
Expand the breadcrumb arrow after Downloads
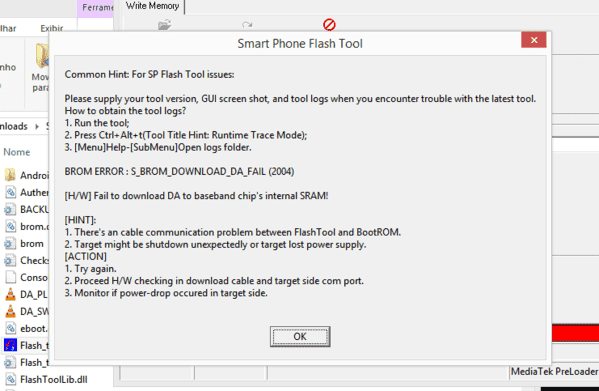tap(37, 126)
